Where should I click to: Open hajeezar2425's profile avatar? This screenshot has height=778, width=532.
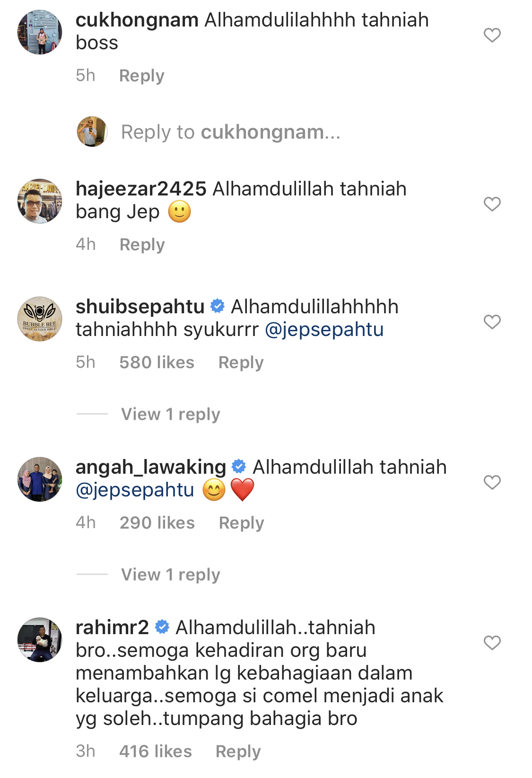(x=40, y=201)
